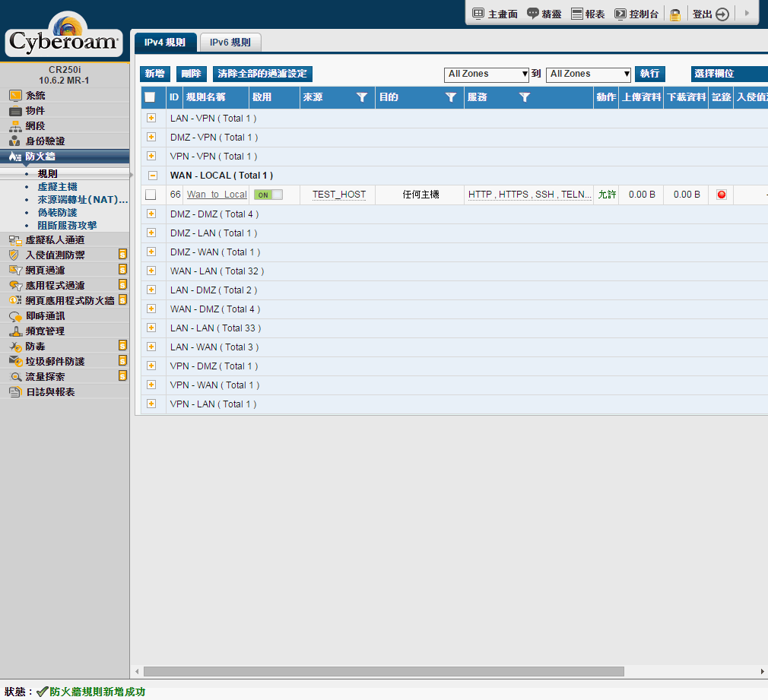Image resolution: width=768 pixels, height=700 pixels.
Task: Select 規則 submenu item
Action: (47, 174)
